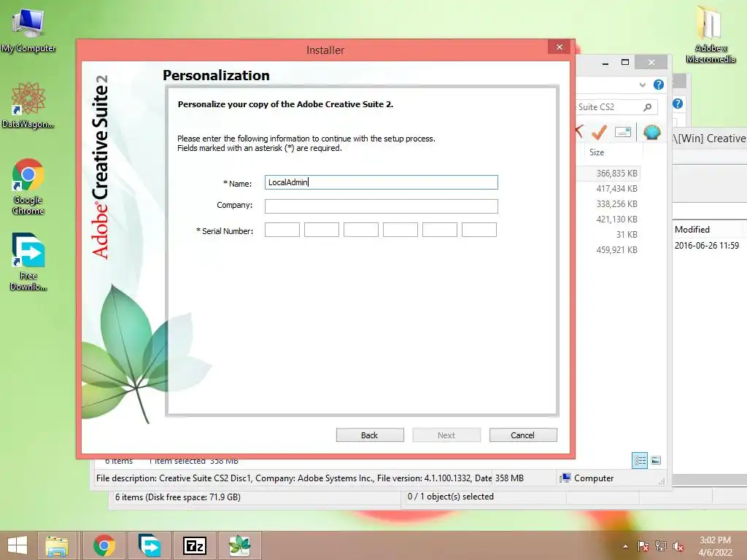Show hidden system tray icons
The image size is (747, 560).
(625, 546)
